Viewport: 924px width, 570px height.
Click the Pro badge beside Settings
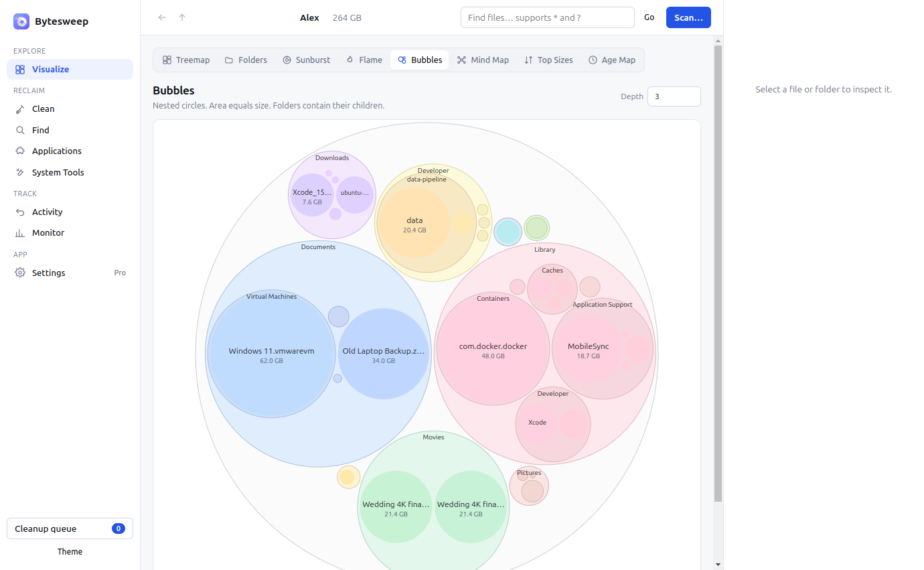[120, 273]
